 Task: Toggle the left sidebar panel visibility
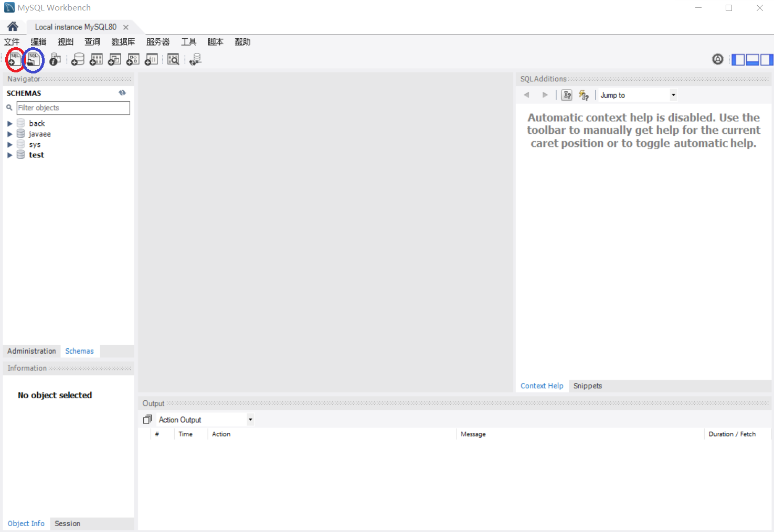point(738,60)
